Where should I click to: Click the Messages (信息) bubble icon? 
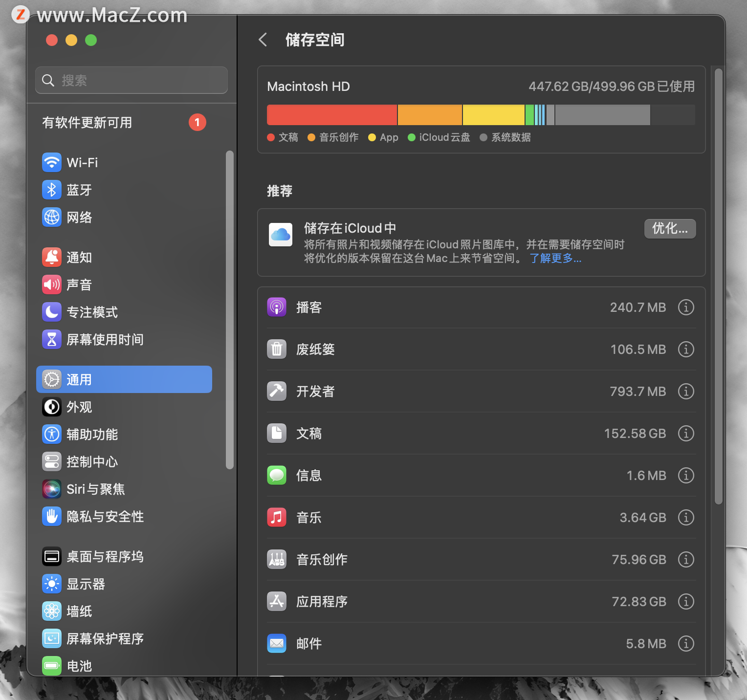coord(276,475)
